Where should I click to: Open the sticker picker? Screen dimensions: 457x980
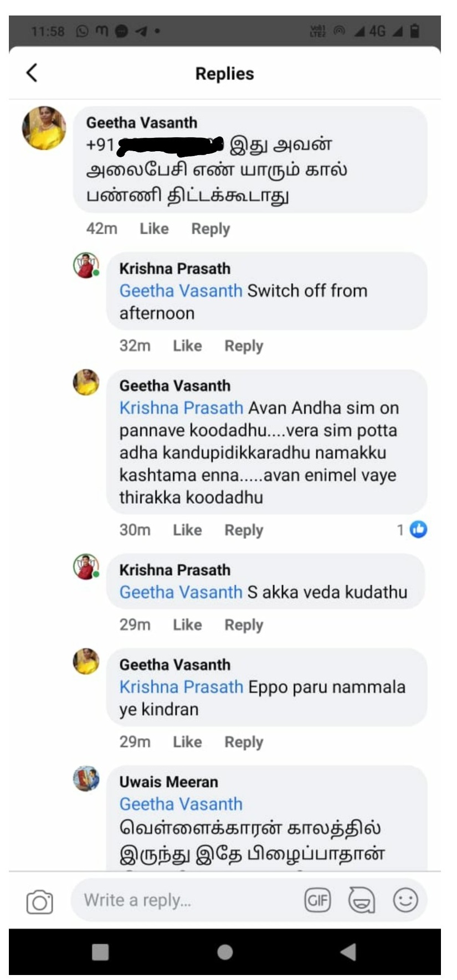[361, 900]
